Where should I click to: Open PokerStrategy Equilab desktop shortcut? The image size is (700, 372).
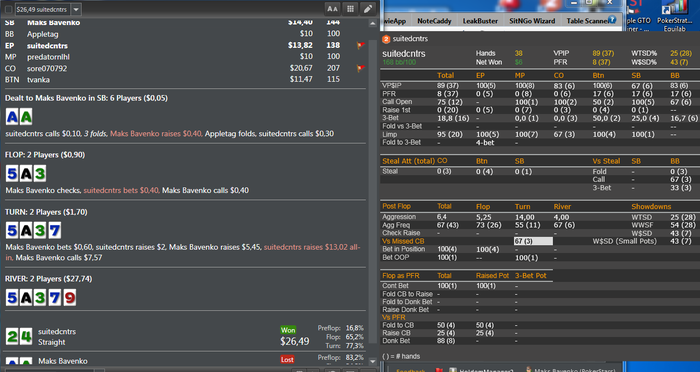pos(674,16)
